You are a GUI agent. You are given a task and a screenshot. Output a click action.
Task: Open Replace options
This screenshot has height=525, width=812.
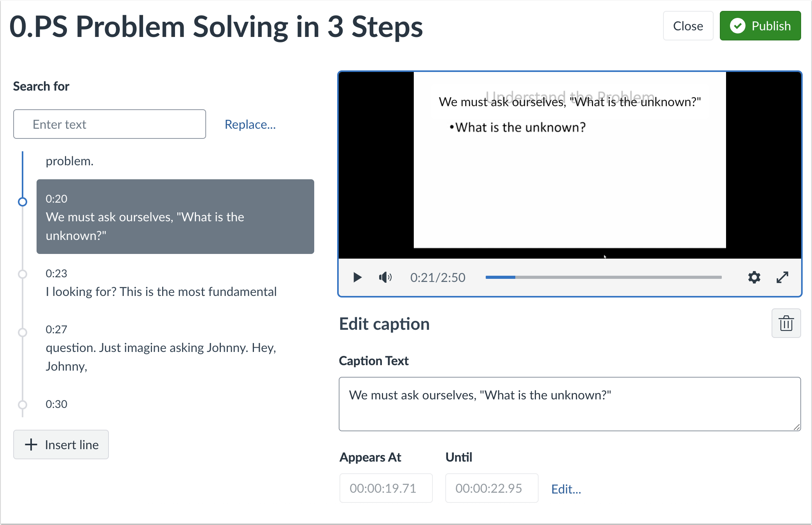tap(250, 124)
